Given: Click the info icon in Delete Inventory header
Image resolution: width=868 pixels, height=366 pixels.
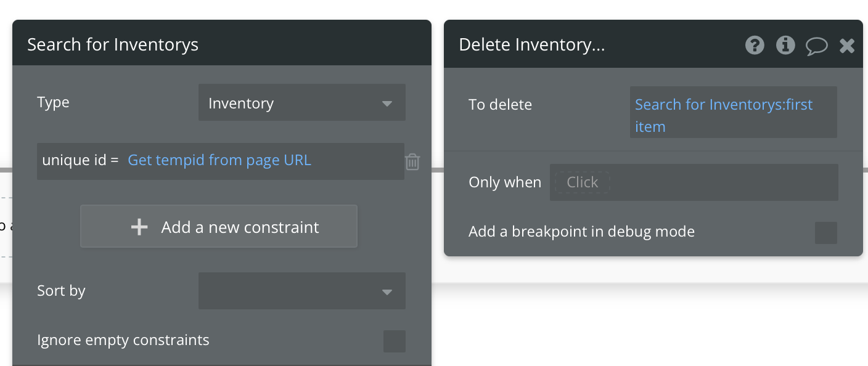Looking at the screenshot, I should coord(785,45).
